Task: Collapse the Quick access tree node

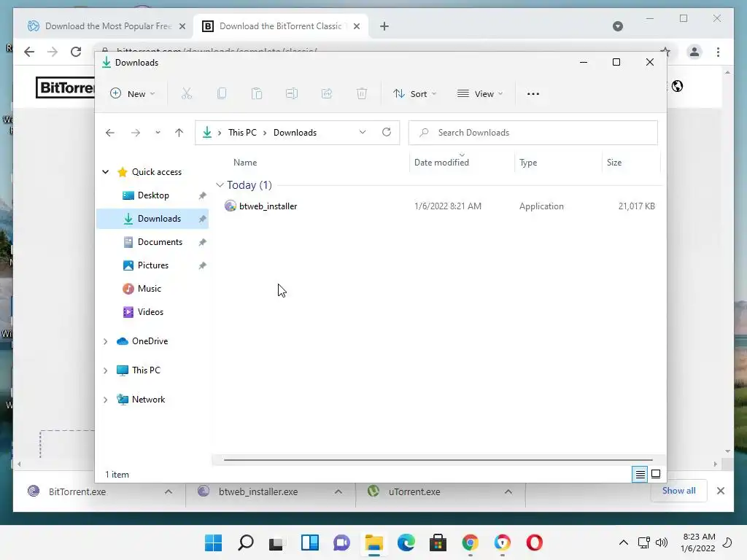Action: (x=105, y=172)
